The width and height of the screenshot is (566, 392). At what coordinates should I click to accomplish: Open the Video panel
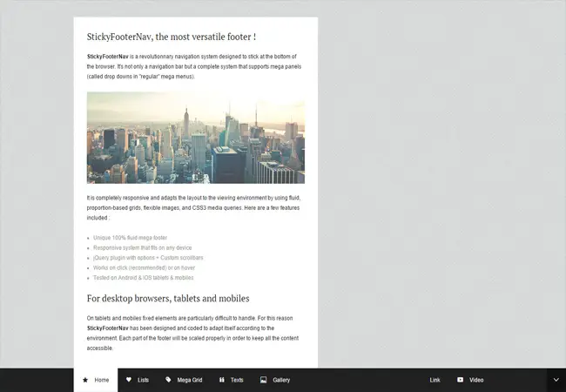(470, 380)
